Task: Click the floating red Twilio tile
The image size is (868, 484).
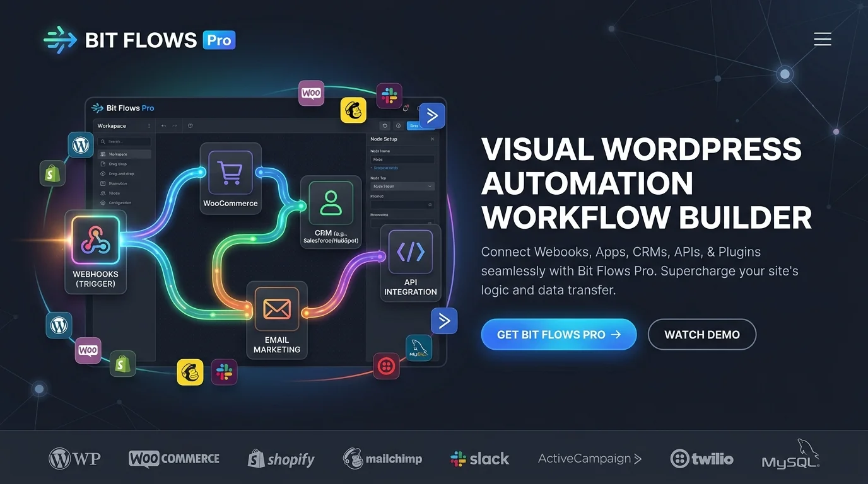Action: point(386,366)
